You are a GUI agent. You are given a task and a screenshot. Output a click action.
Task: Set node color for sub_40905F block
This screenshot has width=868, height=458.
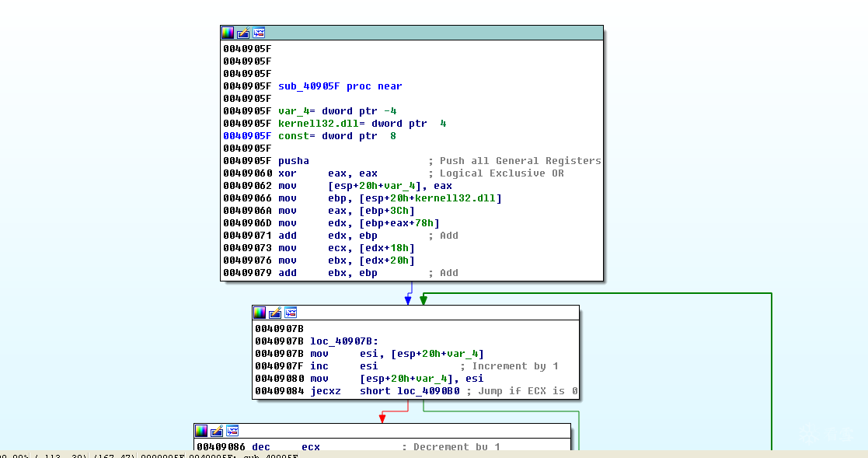click(228, 33)
